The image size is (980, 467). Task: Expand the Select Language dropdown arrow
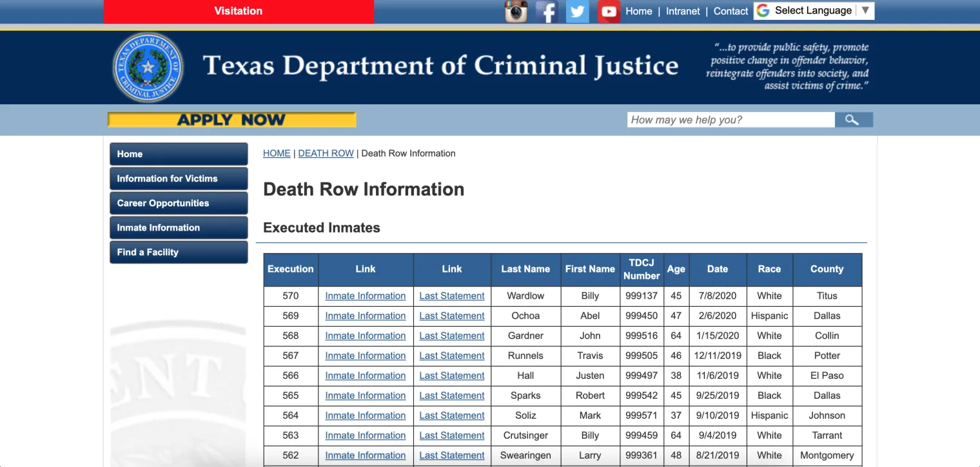click(x=865, y=10)
